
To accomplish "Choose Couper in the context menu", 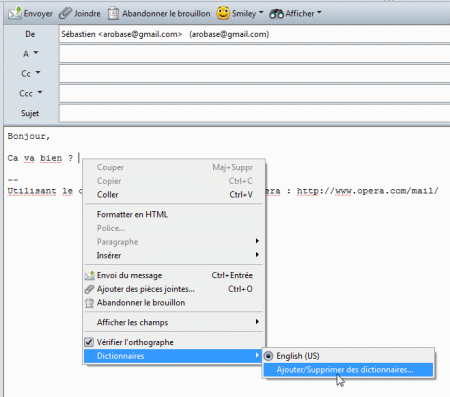I will pos(174,167).
